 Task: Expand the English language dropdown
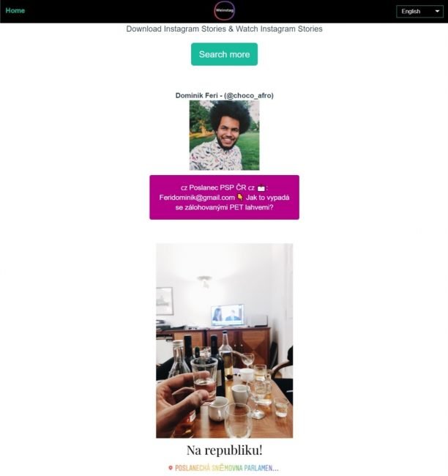point(419,12)
